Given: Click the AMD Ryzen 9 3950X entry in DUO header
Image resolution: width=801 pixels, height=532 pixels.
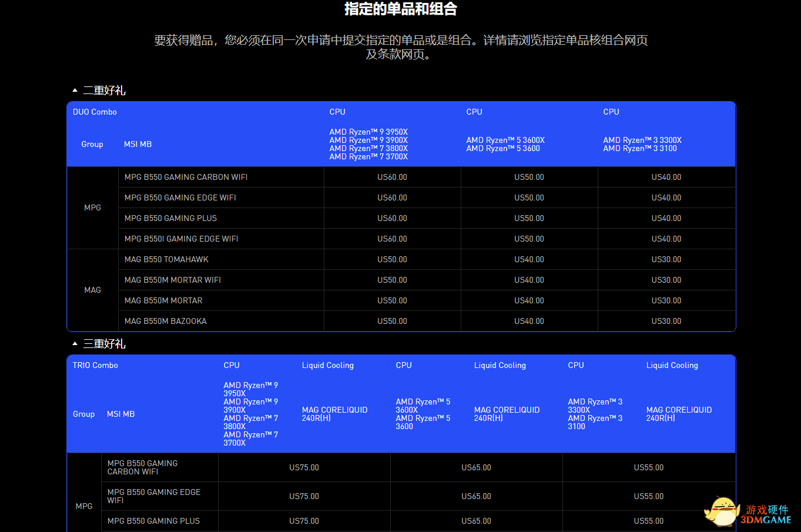Looking at the screenshot, I should (368, 132).
